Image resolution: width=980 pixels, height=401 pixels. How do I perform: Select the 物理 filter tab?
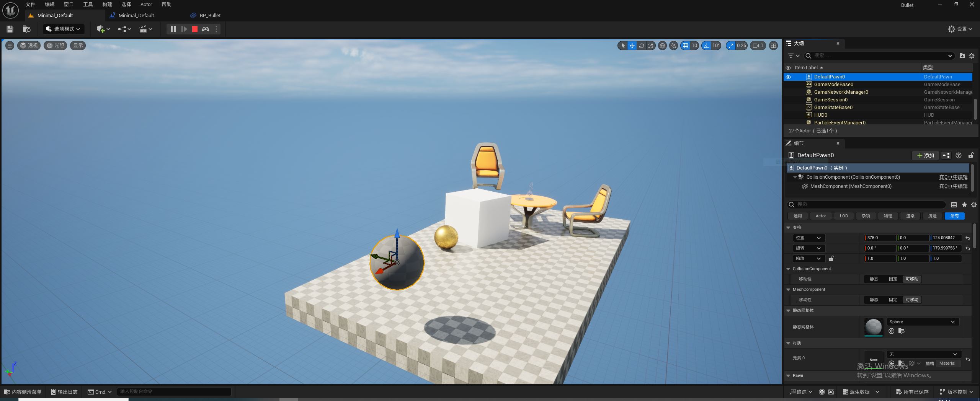[888, 216]
